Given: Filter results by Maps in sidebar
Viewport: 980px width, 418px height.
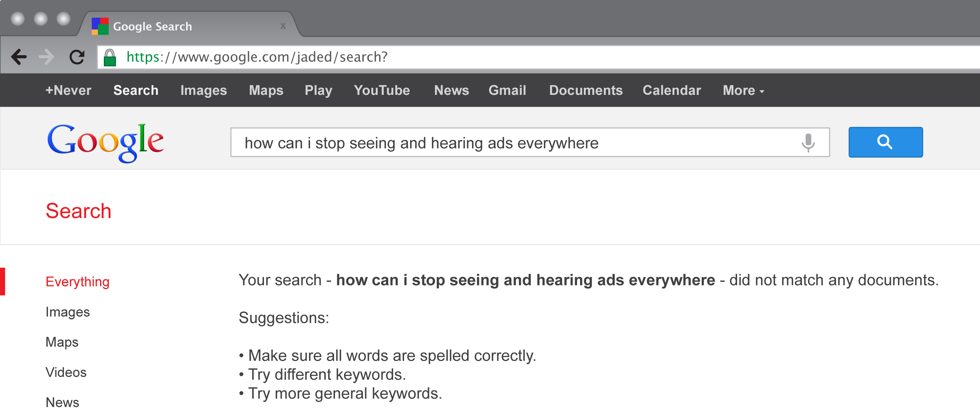Looking at the screenshot, I should [62, 342].
